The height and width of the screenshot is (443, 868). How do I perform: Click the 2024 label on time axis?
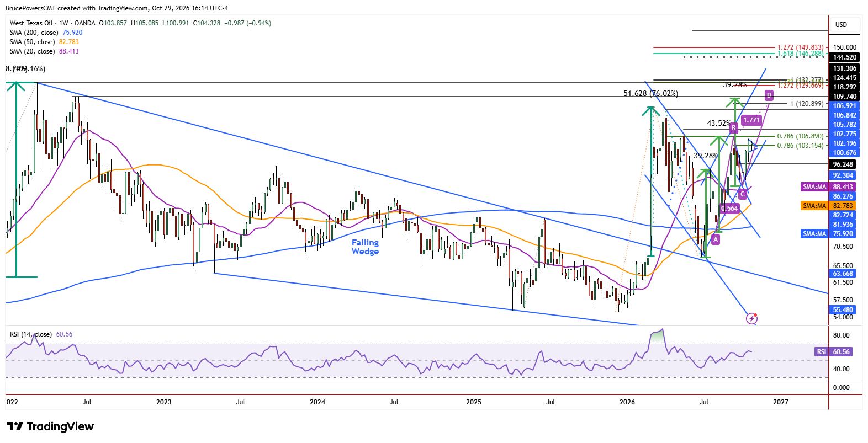click(317, 402)
